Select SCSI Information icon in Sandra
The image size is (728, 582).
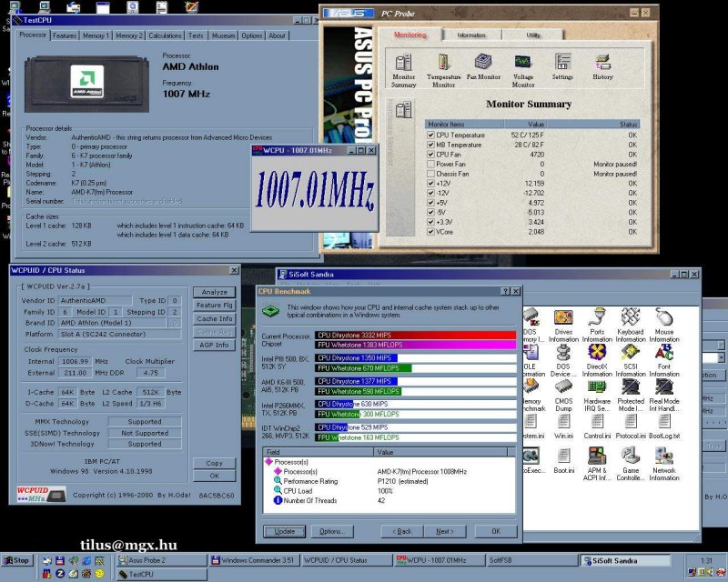pyautogui.click(x=631, y=361)
